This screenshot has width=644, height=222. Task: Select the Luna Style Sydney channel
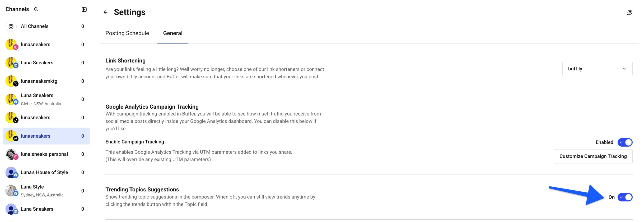pyautogui.click(x=32, y=190)
